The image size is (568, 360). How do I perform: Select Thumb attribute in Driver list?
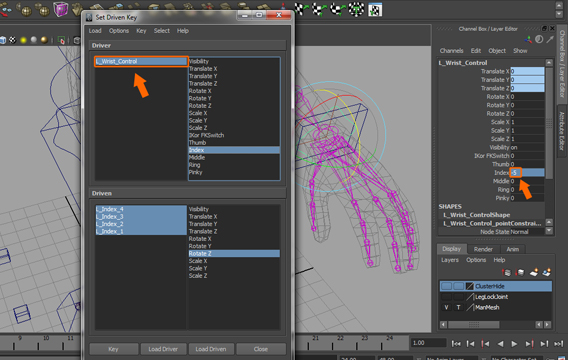pyautogui.click(x=234, y=143)
